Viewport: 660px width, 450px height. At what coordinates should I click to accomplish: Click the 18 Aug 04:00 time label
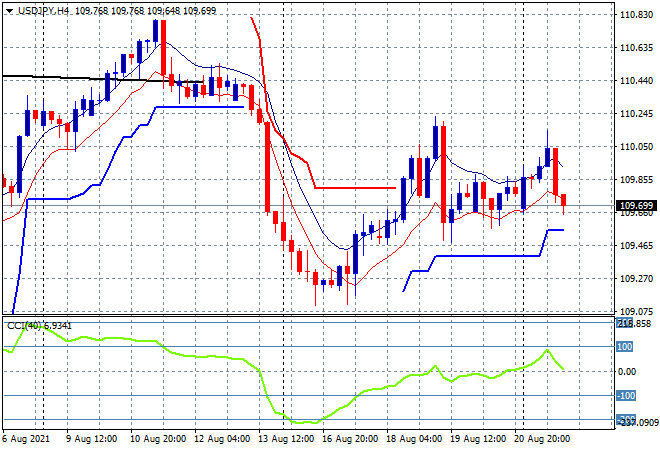414,439
